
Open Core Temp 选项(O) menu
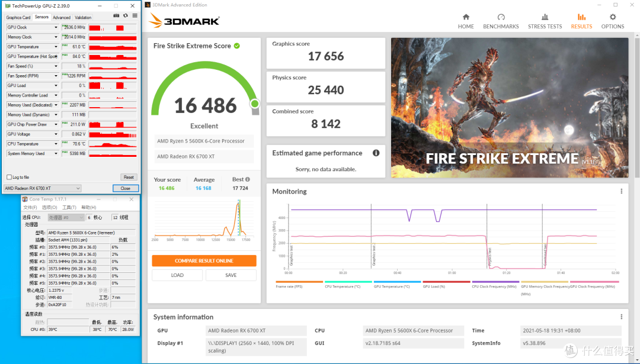pos(49,208)
